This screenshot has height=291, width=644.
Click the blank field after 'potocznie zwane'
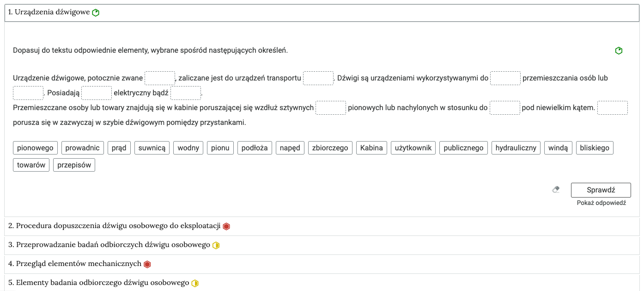point(159,78)
